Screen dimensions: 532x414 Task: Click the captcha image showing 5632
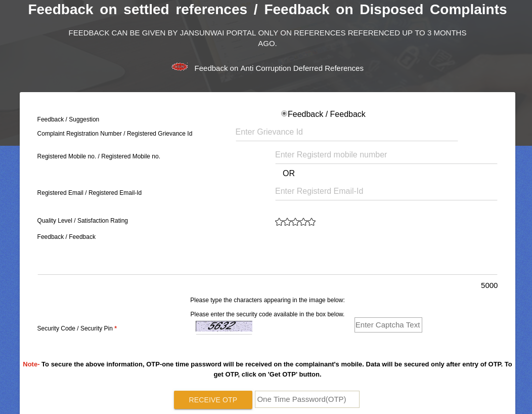click(224, 326)
